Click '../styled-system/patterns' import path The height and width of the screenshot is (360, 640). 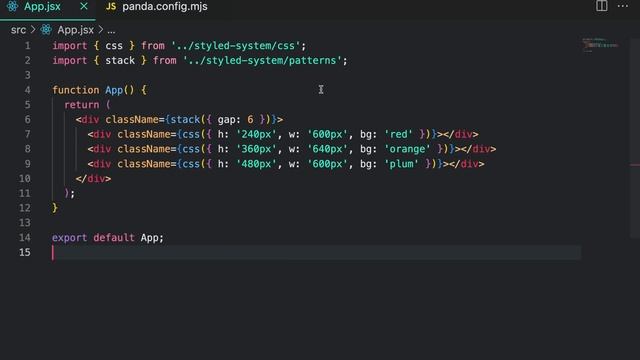262,60
